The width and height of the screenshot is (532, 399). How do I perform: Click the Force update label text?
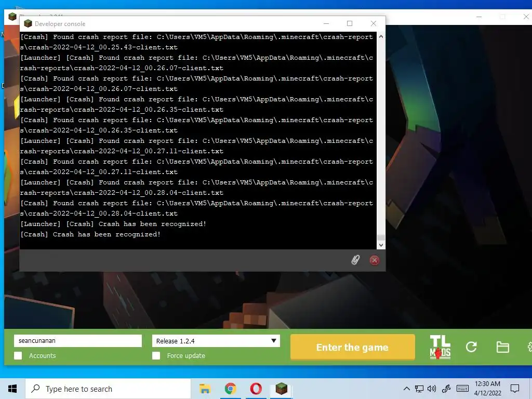186,355
